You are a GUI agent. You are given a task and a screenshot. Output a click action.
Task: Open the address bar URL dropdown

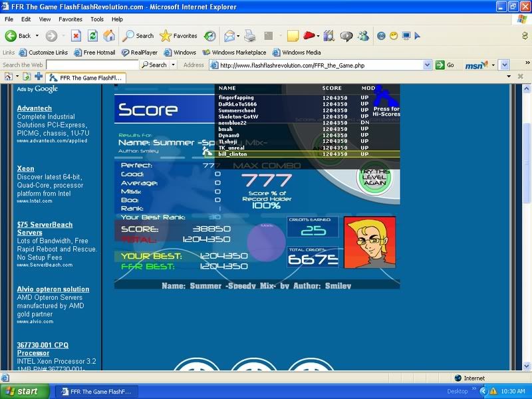click(428, 65)
